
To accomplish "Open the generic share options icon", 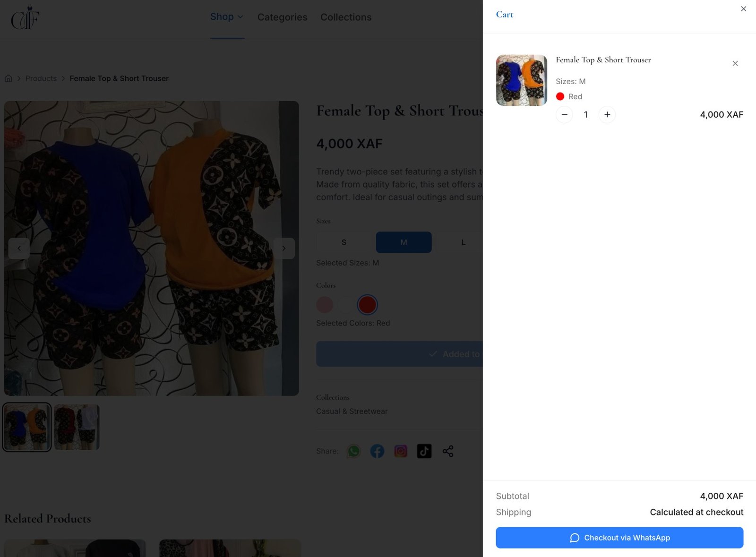I will click(447, 451).
